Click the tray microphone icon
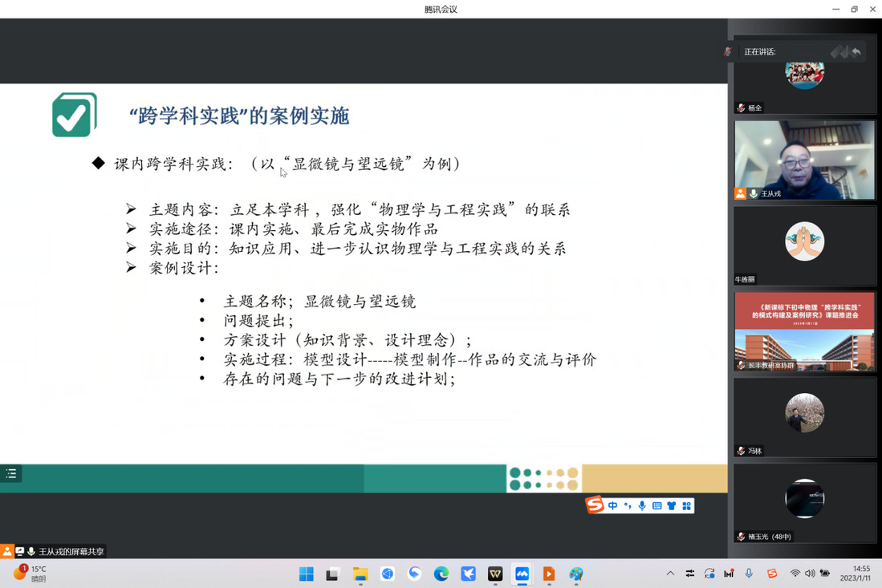Screen dimensions: 882x588 pos(749,574)
